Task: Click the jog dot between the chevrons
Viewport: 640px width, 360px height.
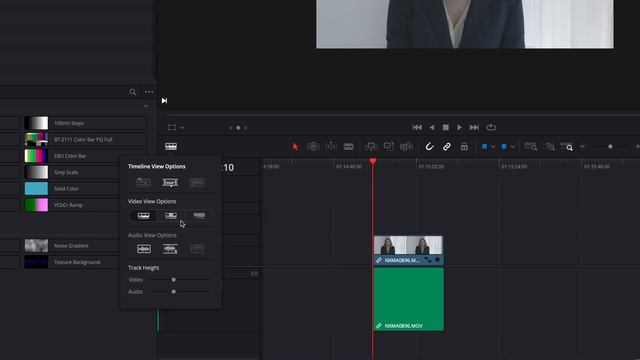Action: click(x=238, y=128)
